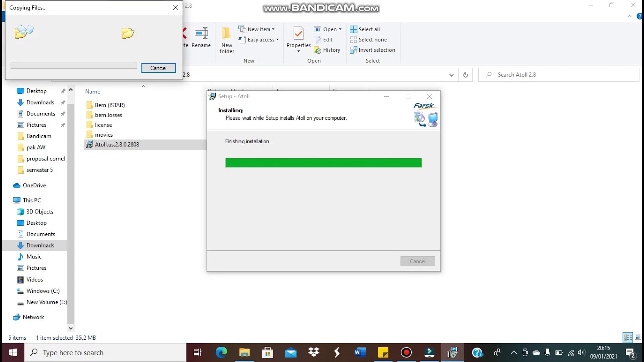Collapse the File Explorer ribbon

(630, 16)
